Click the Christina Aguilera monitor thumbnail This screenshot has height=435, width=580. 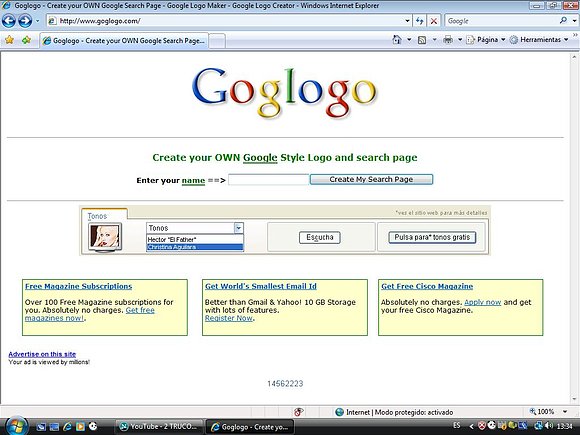pyautogui.click(x=105, y=237)
